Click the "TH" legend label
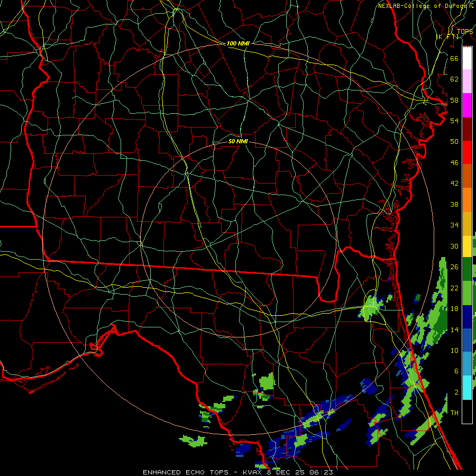476x476 pixels. point(454,413)
